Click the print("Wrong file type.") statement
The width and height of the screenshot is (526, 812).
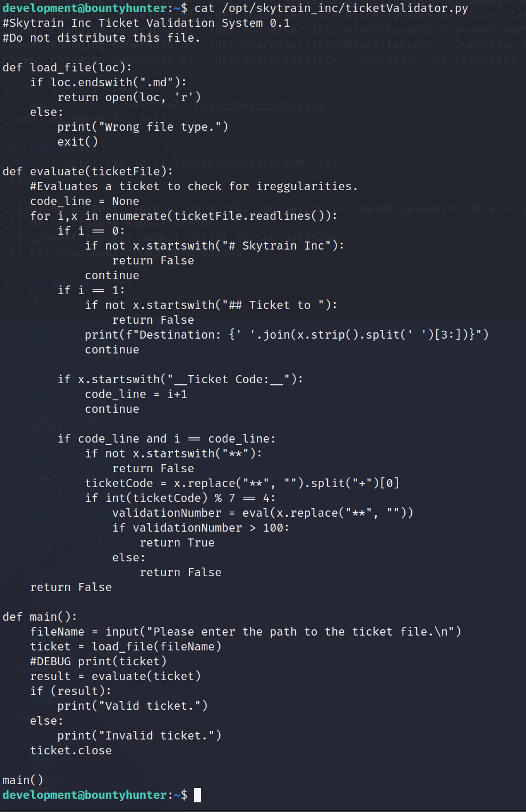point(142,127)
